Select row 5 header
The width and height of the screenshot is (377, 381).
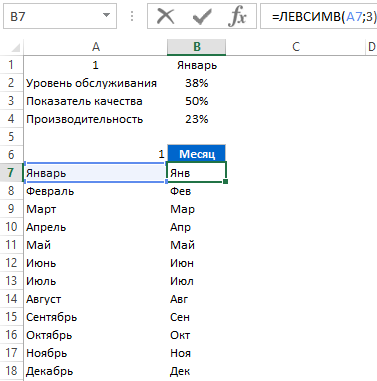coord(11,137)
